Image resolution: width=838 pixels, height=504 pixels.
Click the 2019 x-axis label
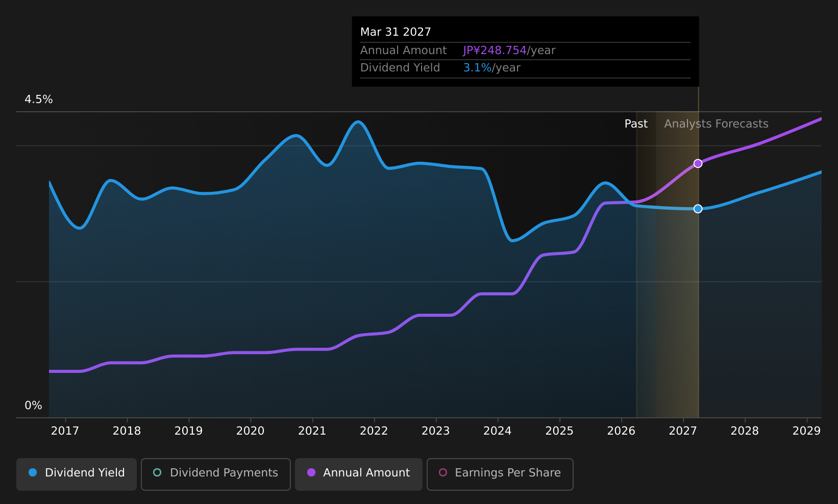188,431
